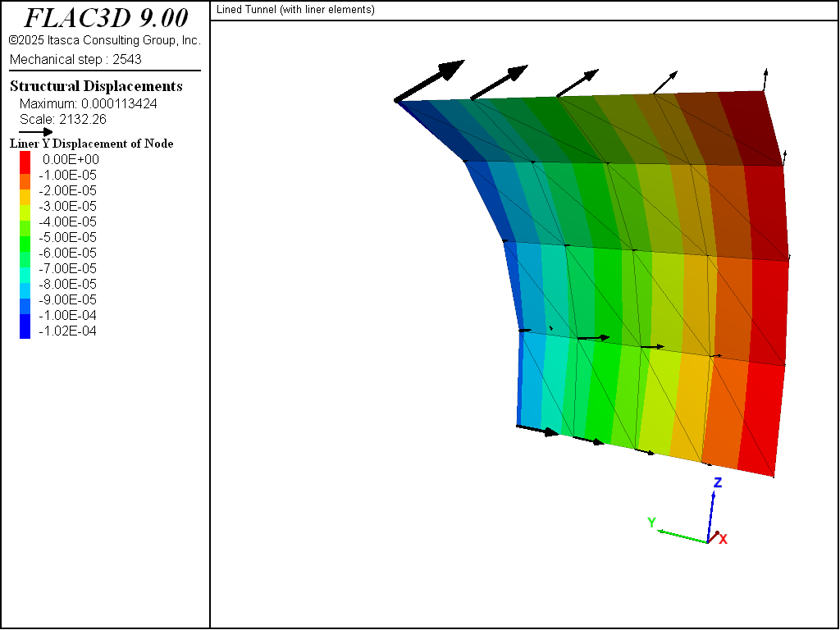This screenshot has width=840, height=630.
Task: Click the -1.02E-04 legend value
Action: coord(68,331)
